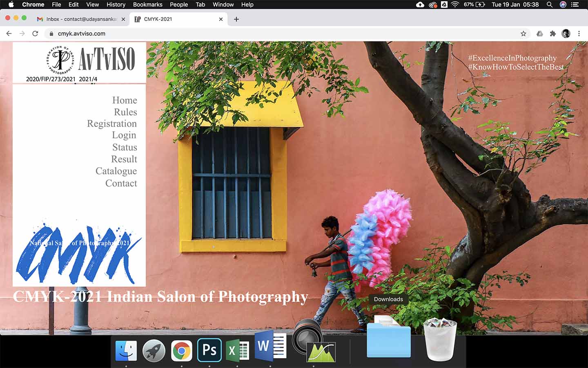
Task: Click the address bar showing cmyk.avtviso.com
Action: (245, 34)
